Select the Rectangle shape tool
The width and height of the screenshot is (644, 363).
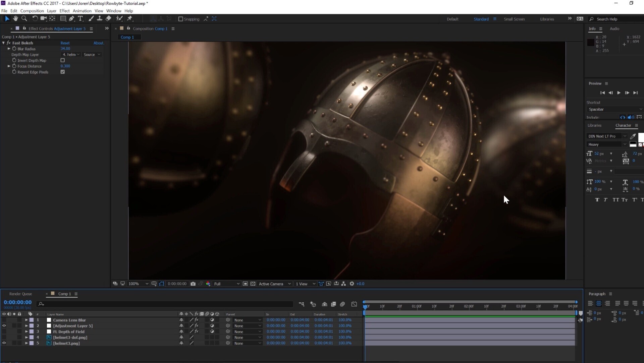(63, 19)
